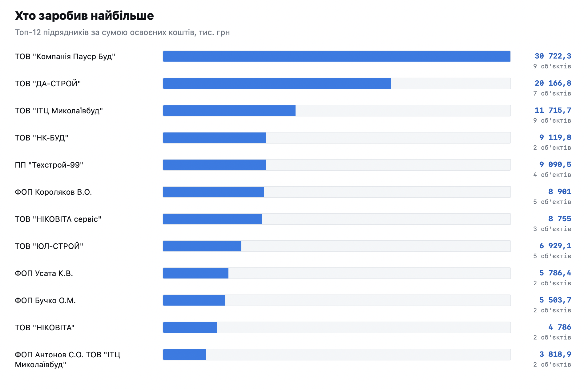This screenshot has height=390, width=588.
Task: Click the ТОВ "НІКОВІТА сервіс" label
Action: (58, 219)
